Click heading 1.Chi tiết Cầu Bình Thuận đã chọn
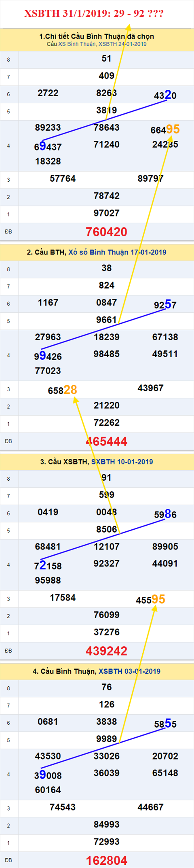 point(97,36)
